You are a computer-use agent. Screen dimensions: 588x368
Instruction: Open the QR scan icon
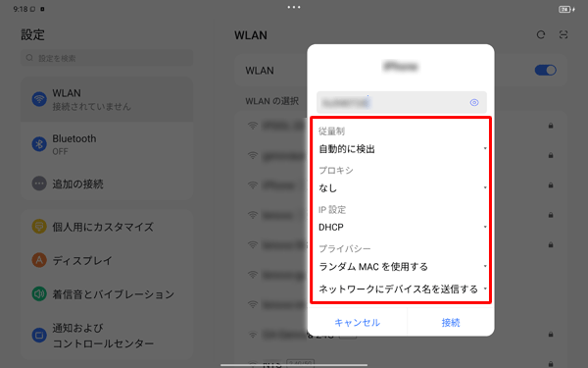pos(563,35)
